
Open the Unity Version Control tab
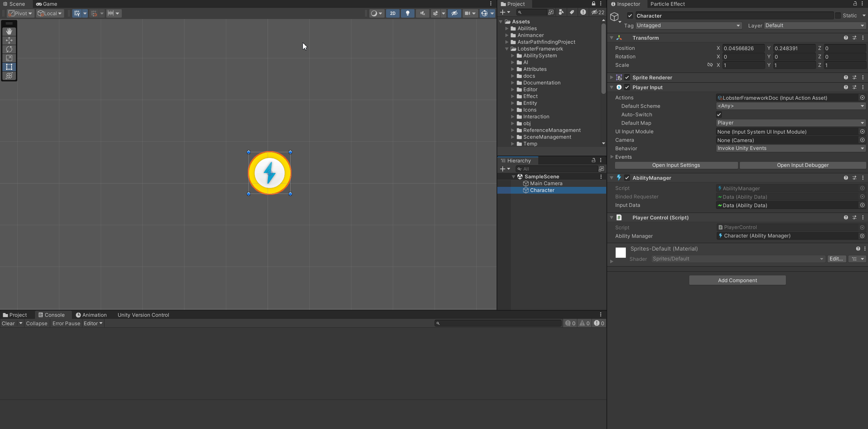[143, 315]
